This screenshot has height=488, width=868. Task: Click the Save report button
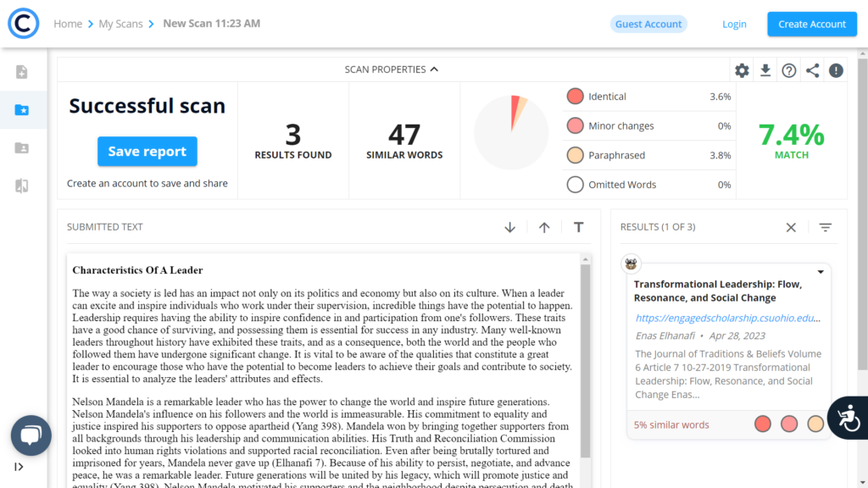click(147, 152)
